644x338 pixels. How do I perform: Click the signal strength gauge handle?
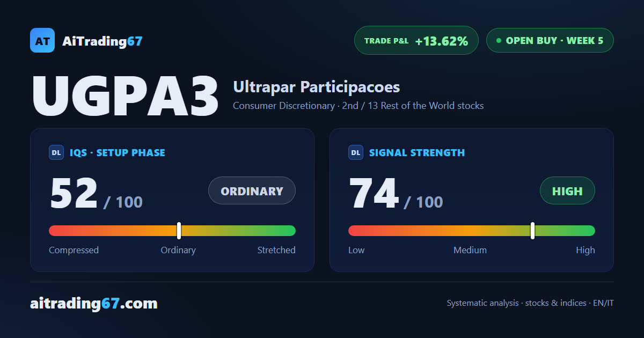[x=532, y=231]
